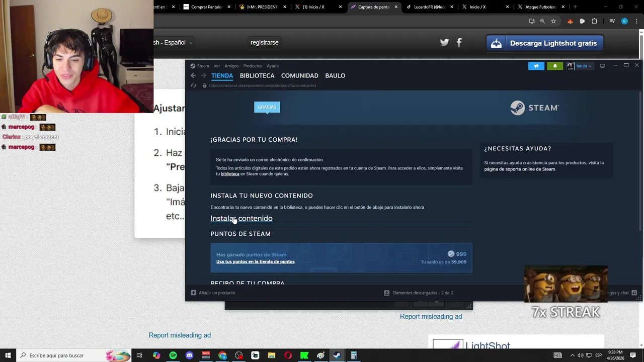Screen dimensions: 644x362
Task: Open Amigos menu in Steam
Action: pyautogui.click(x=231, y=66)
